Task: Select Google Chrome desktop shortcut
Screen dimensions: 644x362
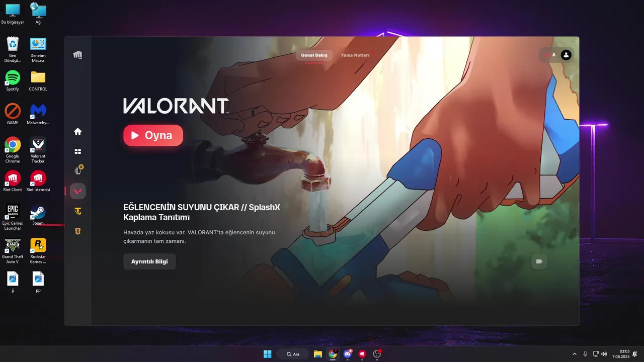Action: pos(13,150)
